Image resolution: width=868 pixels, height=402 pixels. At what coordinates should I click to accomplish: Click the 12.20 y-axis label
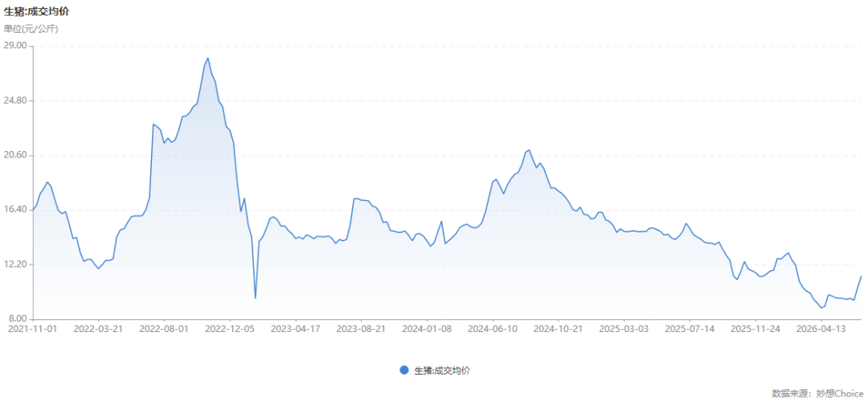[15, 265]
